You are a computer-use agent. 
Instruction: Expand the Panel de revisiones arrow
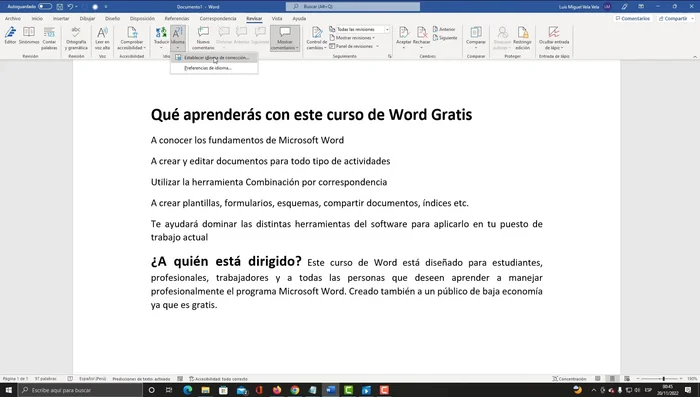(x=378, y=46)
